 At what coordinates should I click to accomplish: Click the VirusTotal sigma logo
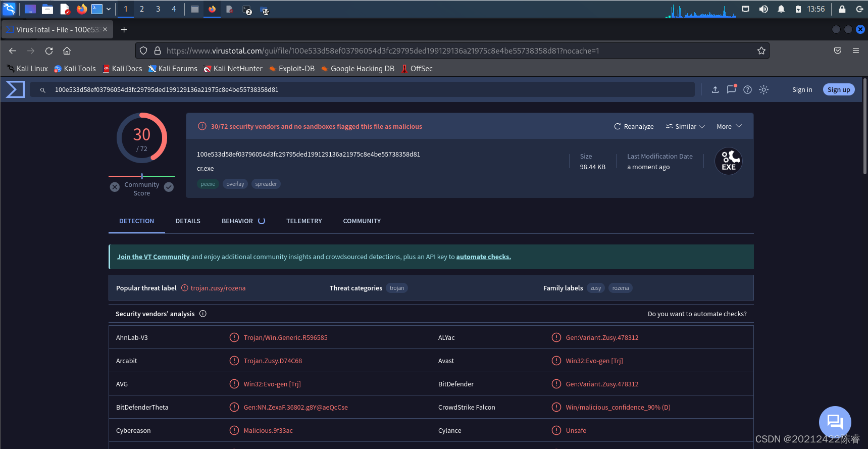(15, 89)
